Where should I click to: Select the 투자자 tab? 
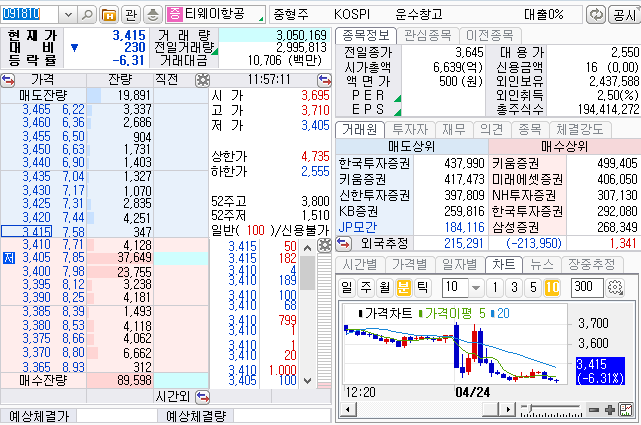(x=410, y=130)
